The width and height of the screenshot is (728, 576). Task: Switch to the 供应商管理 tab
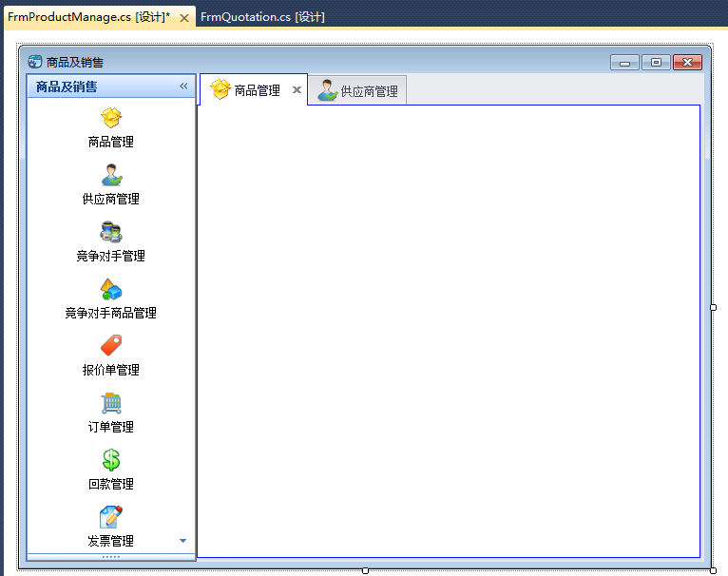pos(357,90)
